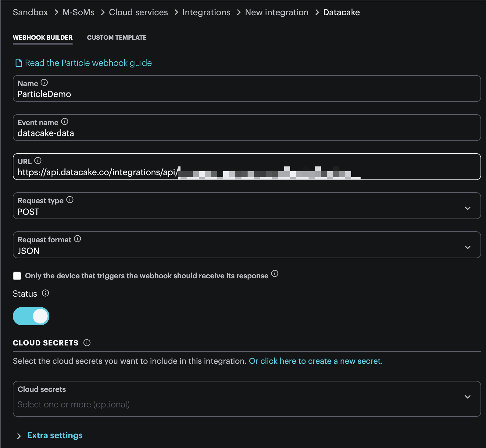Click the info icon next to URL
486x448 pixels.
click(x=38, y=161)
